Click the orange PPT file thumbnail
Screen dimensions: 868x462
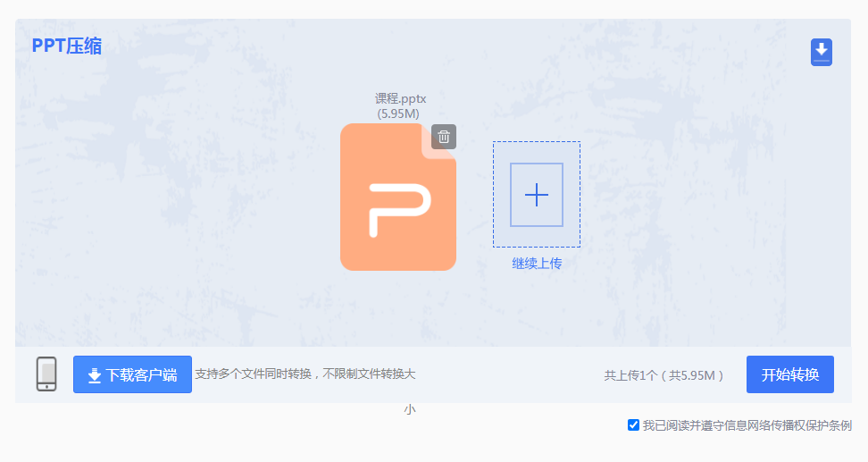pyautogui.click(x=398, y=197)
